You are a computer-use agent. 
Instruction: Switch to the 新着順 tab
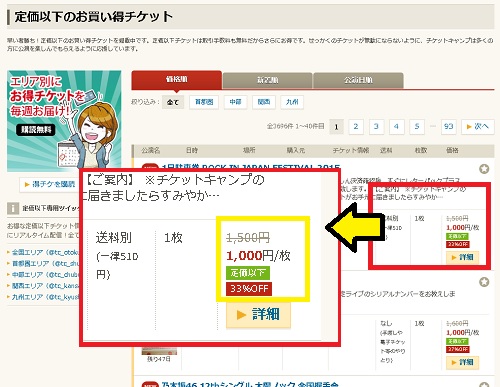267,80
